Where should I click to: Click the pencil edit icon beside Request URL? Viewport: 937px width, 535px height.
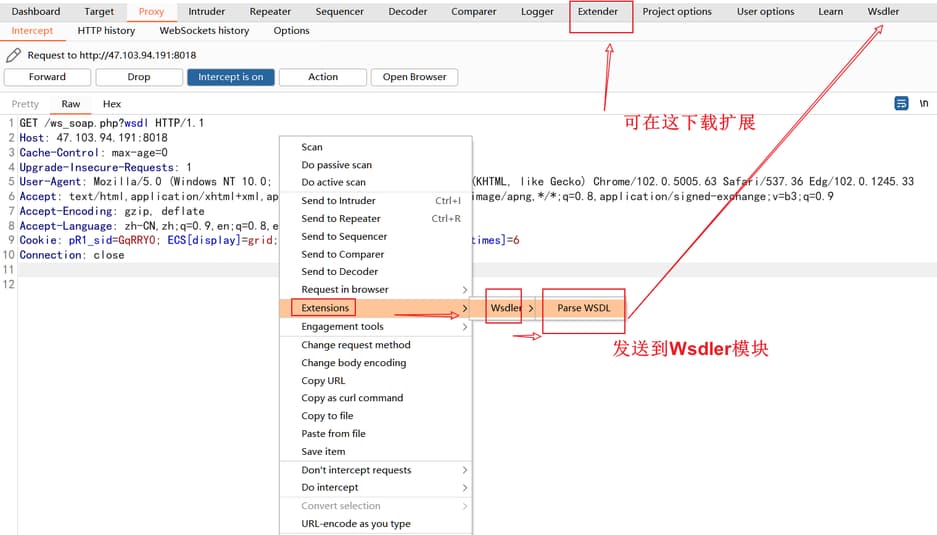[x=13, y=56]
